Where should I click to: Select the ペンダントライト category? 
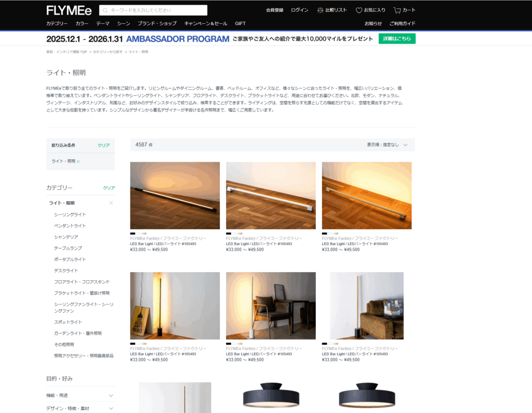[x=70, y=225]
